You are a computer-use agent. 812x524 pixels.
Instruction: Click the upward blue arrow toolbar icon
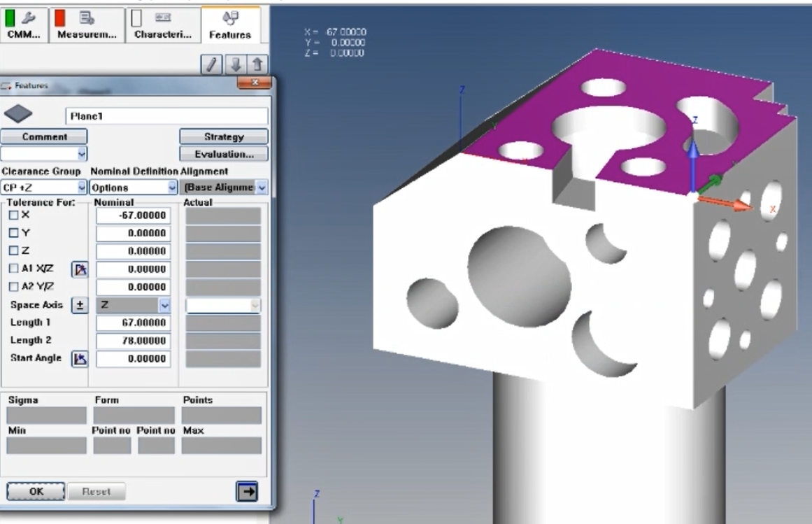point(258,64)
